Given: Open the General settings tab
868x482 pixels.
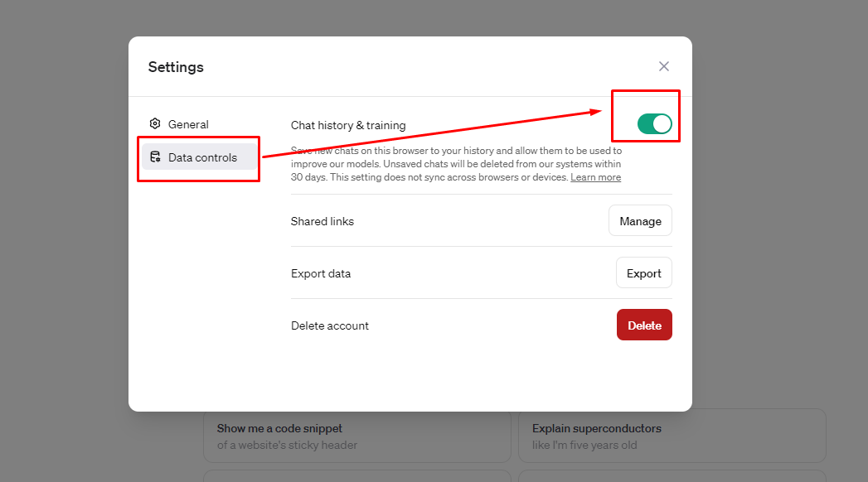Looking at the screenshot, I should [x=188, y=124].
